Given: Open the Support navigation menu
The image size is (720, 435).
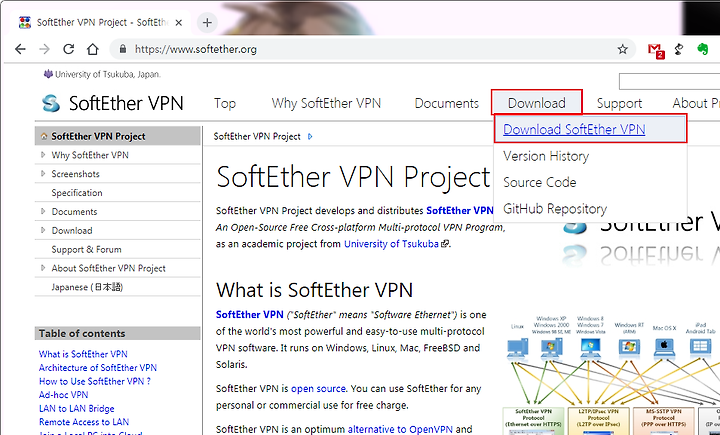Looking at the screenshot, I should (619, 104).
